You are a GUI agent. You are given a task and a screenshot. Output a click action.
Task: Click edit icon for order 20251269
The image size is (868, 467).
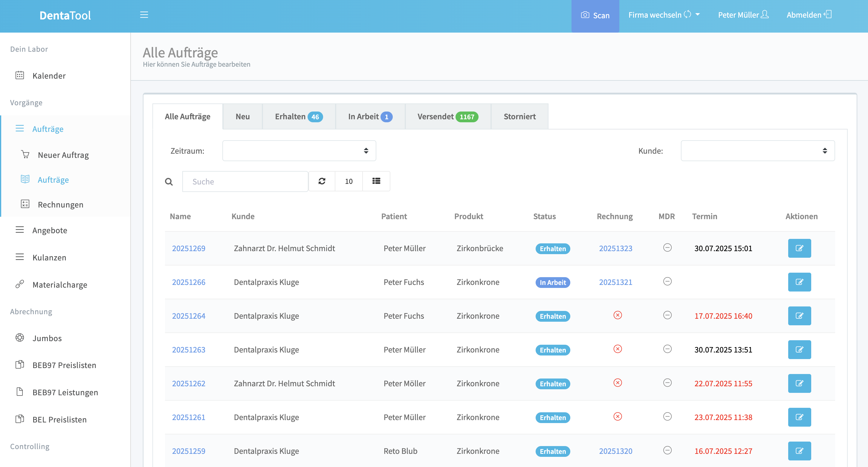pyautogui.click(x=799, y=248)
